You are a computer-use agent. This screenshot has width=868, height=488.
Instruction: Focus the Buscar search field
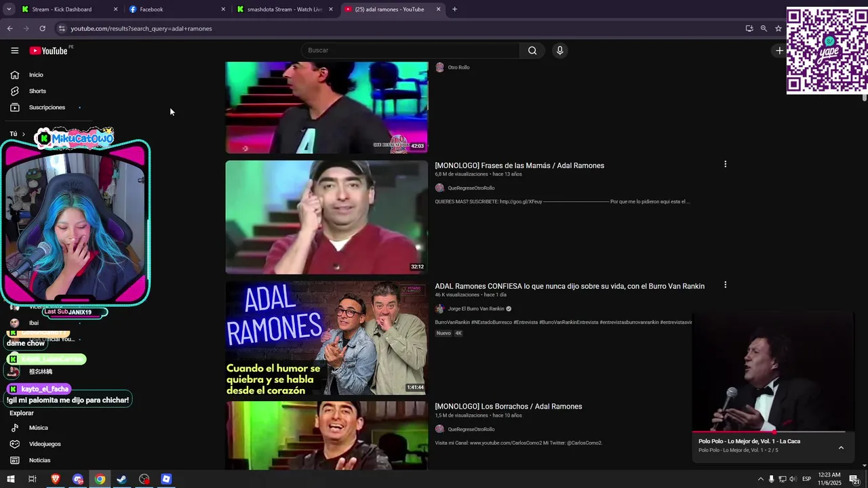[410, 50]
